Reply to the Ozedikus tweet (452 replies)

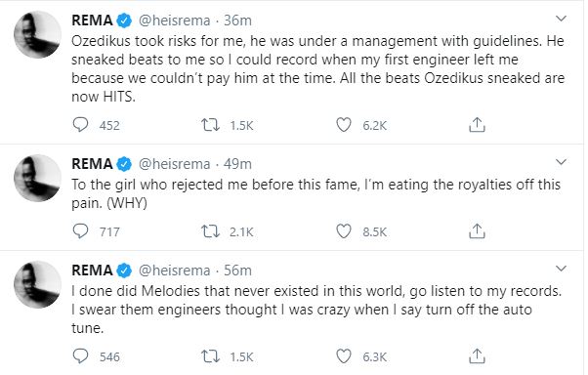coord(80,125)
